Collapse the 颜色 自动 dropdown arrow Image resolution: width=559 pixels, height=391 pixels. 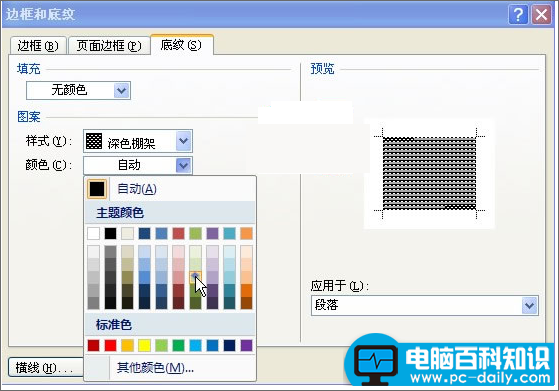point(184,165)
